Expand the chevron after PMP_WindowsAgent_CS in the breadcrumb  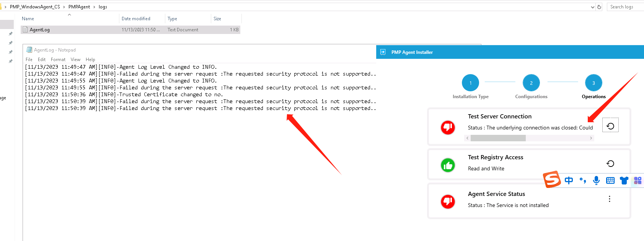click(x=64, y=7)
